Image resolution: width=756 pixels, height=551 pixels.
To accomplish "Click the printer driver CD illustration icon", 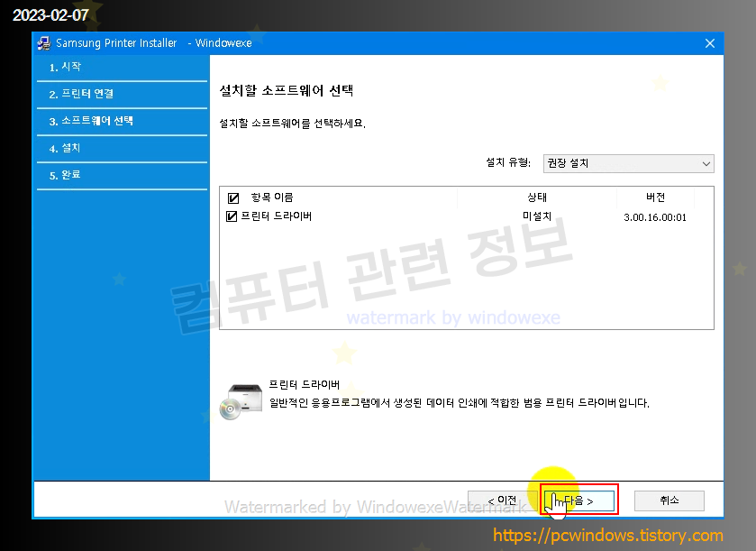I will (241, 402).
